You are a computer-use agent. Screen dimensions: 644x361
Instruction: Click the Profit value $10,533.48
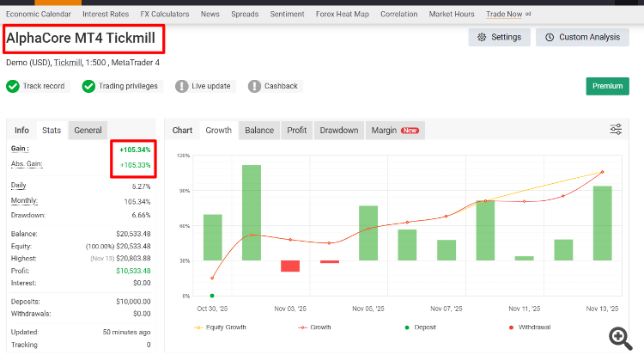(133, 271)
